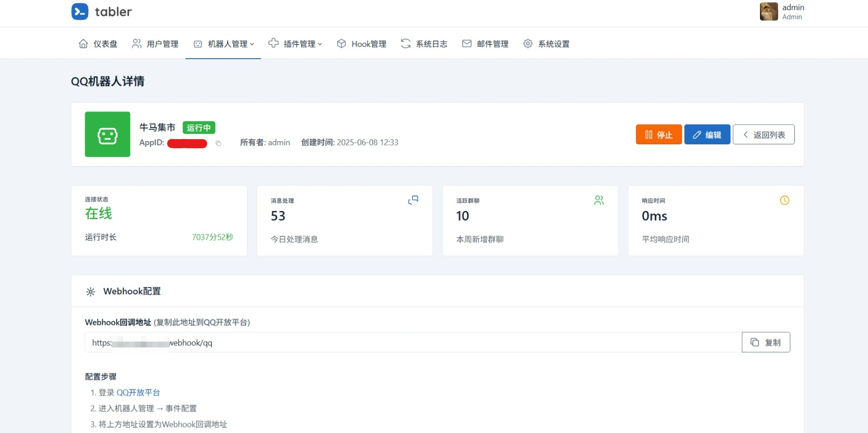Click the creation time 2025-06-08 12:33
Viewport: 868px width, 433px height.
(368, 143)
